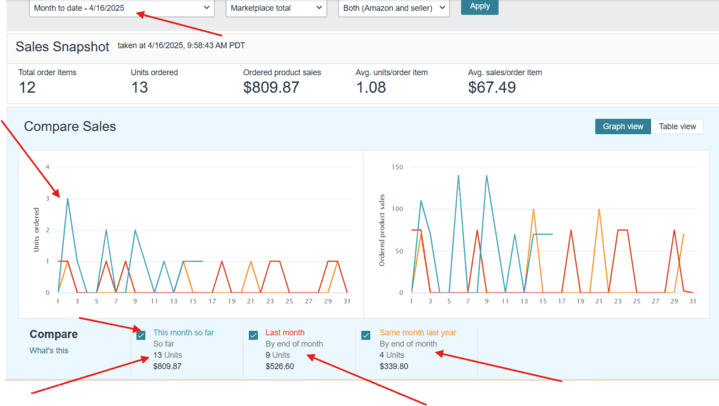Image resolution: width=719 pixels, height=406 pixels.
Task: Click the $526.60 amount under Last month
Action: coord(280,367)
